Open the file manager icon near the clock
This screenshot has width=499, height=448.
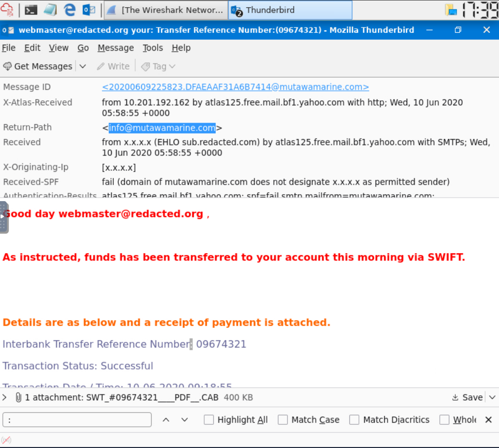pos(451,10)
